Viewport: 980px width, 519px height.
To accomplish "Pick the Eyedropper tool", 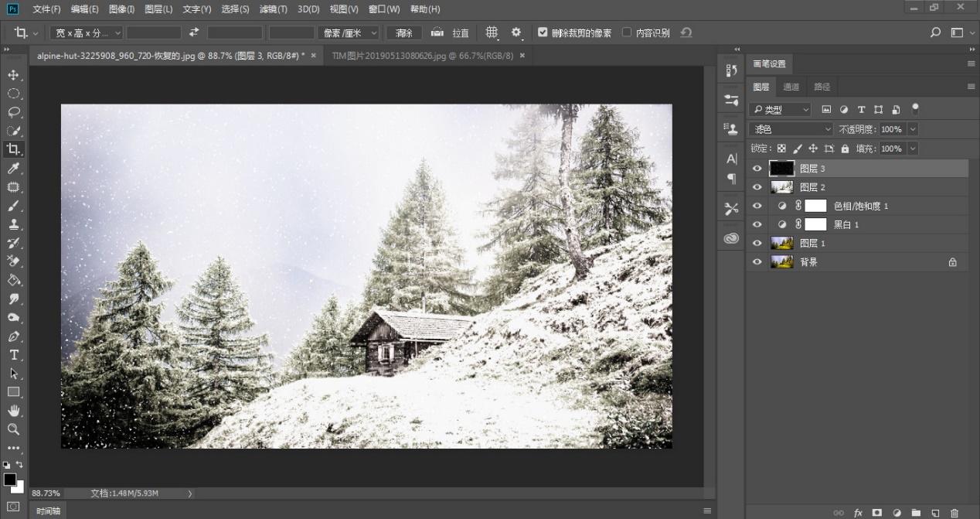I will coord(13,169).
